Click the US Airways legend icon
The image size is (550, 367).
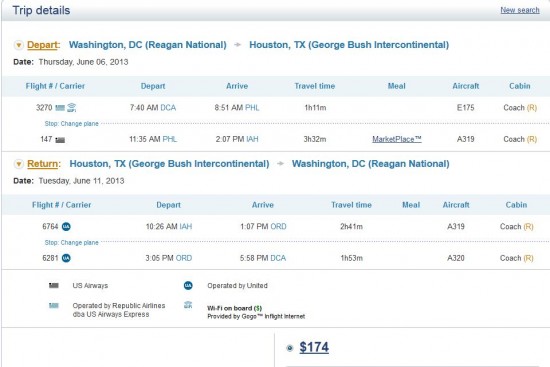tap(54, 286)
